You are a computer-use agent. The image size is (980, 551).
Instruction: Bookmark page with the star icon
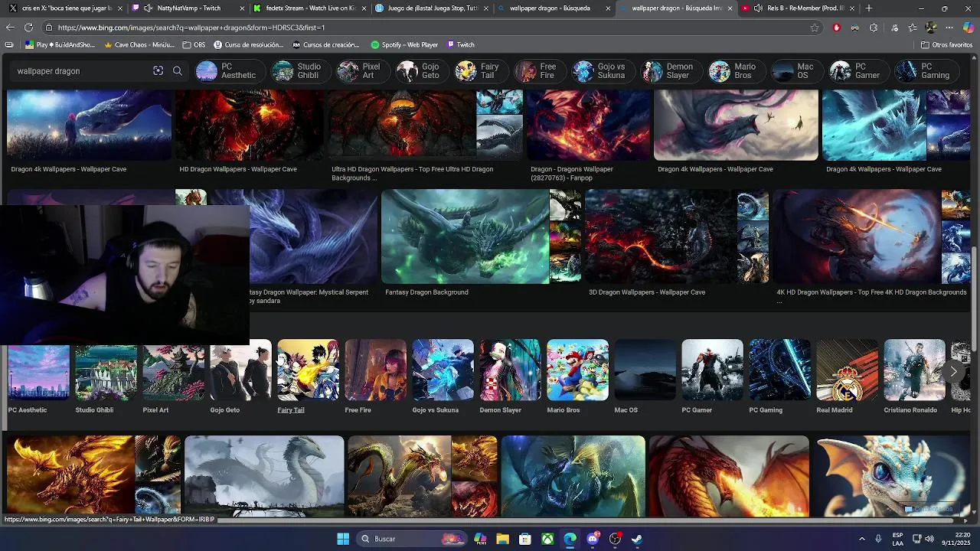[x=815, y=28]
